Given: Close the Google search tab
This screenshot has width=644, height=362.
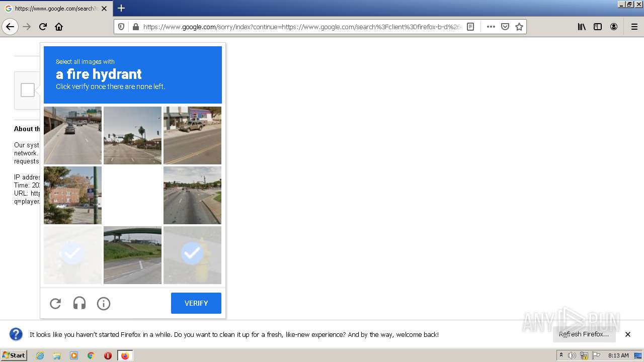Looking at the screenshot, I should [x=104, y=9].
